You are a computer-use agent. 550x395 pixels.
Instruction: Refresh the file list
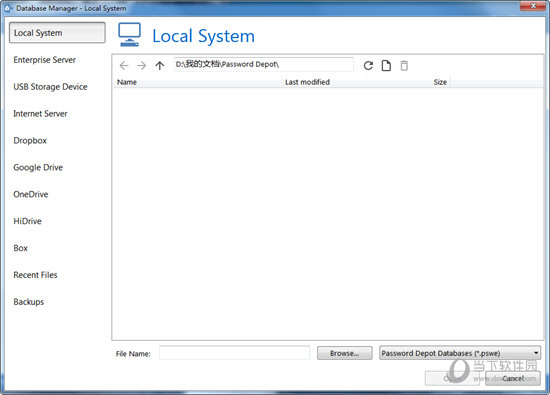tap(368, 66)
